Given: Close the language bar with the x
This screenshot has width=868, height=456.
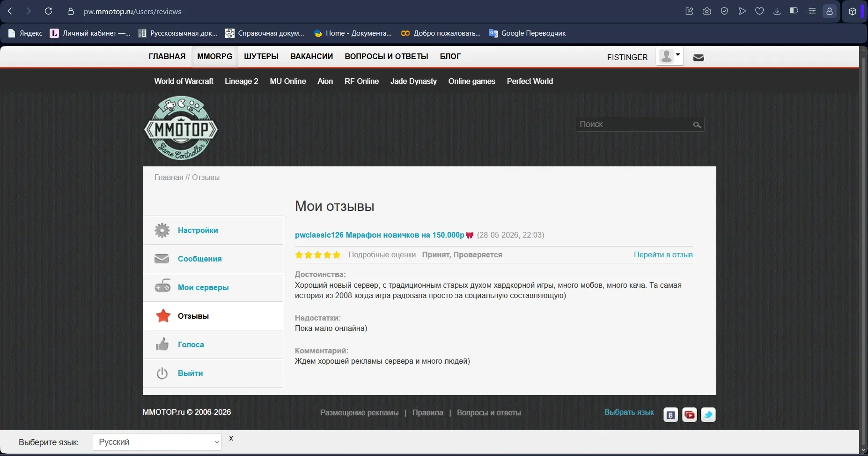Looking at the screenshot, I should click(x=231, y=438).
